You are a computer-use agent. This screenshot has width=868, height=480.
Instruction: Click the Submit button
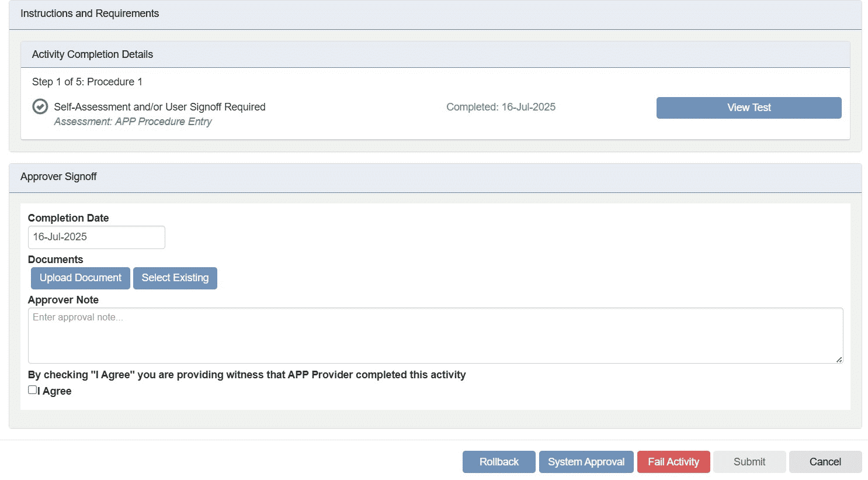point(749,462)
